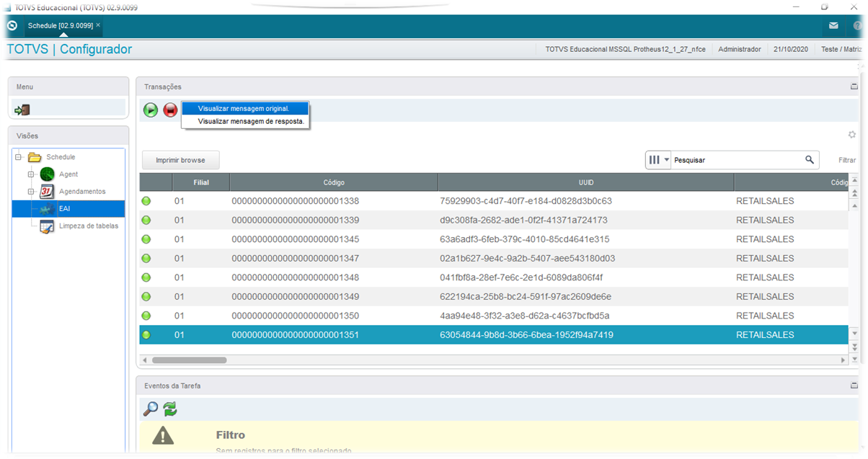Viewport: 868px width, 459px height.
Task: Click the red stop button in Transações toolbar
Action: (171, 110)
